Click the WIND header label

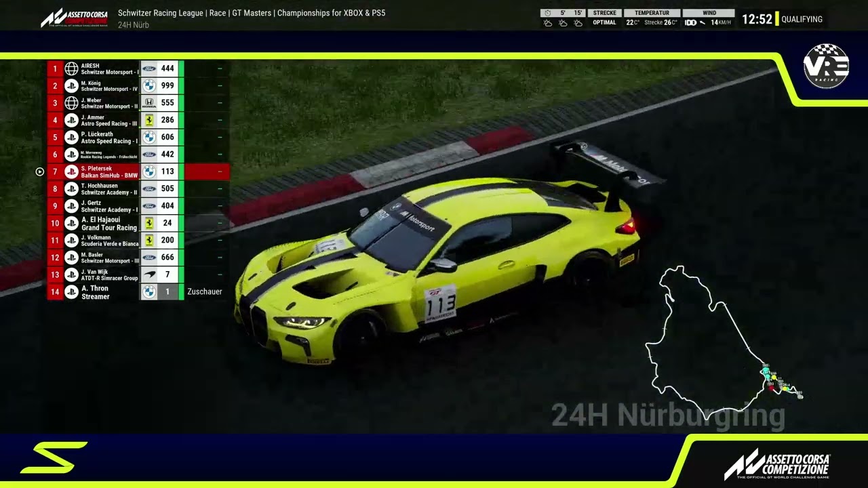709,13
